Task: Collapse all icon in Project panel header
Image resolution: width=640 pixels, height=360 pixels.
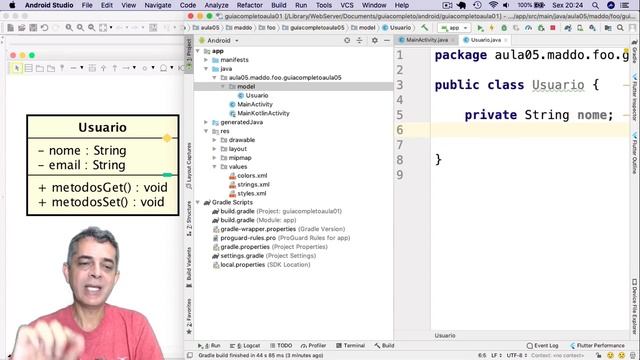Action: point(359,40)
